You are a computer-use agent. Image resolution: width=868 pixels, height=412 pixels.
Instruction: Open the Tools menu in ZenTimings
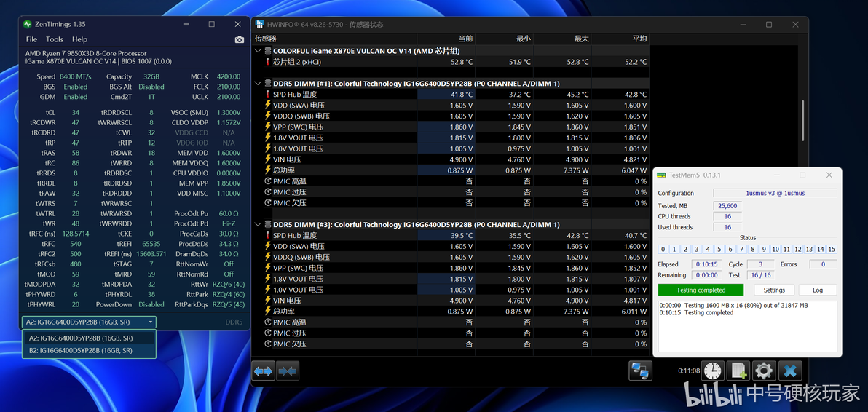pos(54,40)
